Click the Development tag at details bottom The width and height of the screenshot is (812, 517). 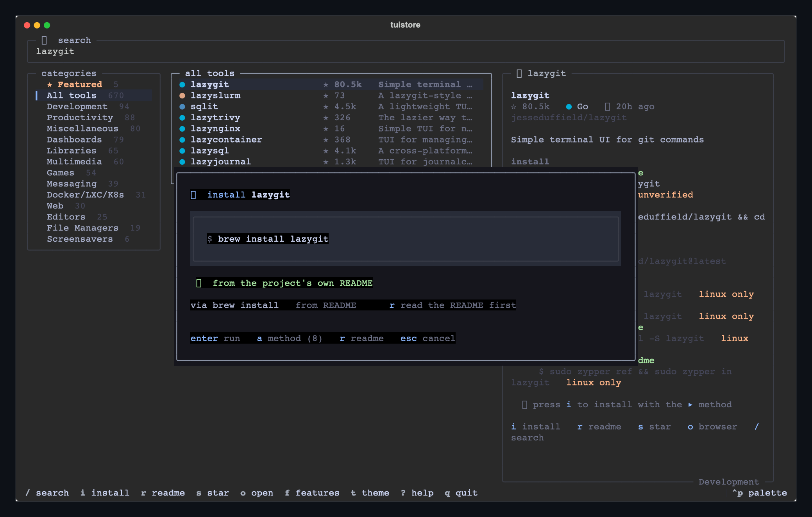(729, 482)
